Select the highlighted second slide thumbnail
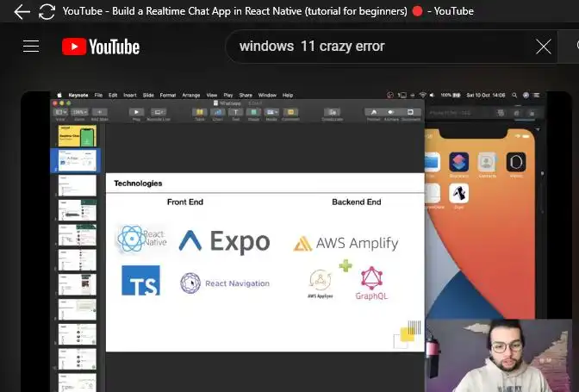579x392 pixels. click(x=78, y=160)
